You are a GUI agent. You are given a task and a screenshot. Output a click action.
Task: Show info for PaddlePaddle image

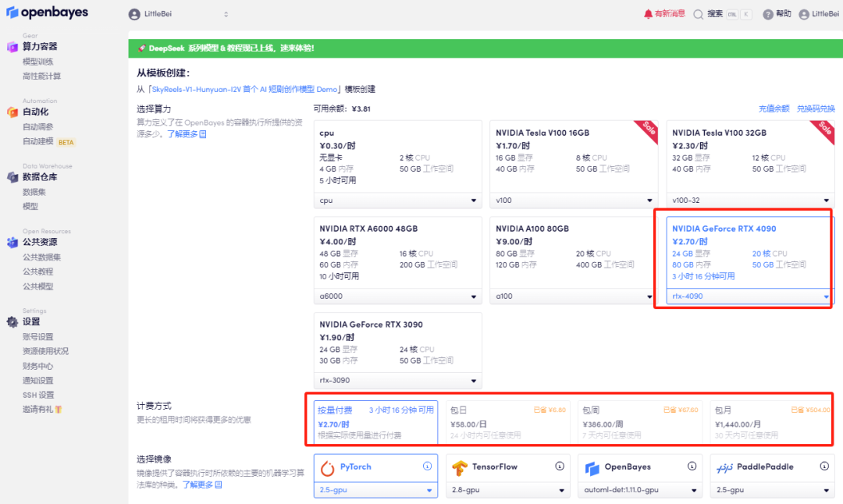824,467
